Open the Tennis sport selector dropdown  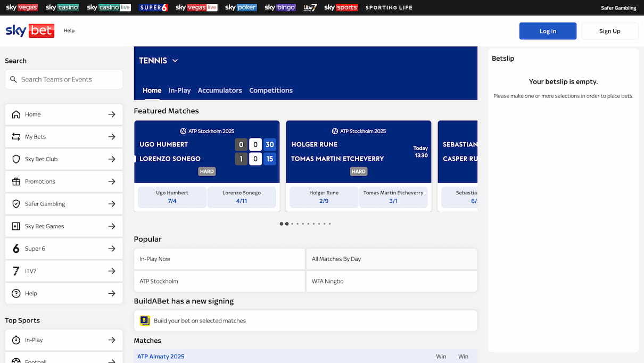[158, 60]
